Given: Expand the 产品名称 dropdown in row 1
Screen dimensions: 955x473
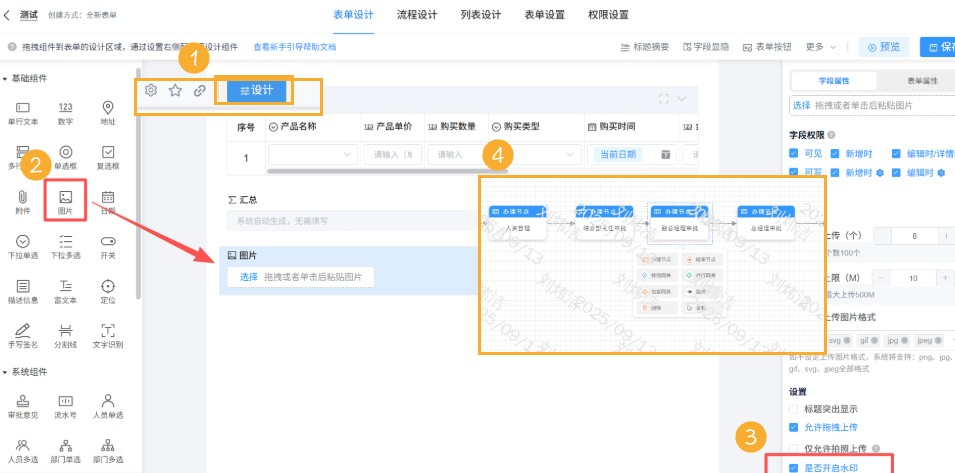Looking at the screenshot, I should tap(347, 154).
